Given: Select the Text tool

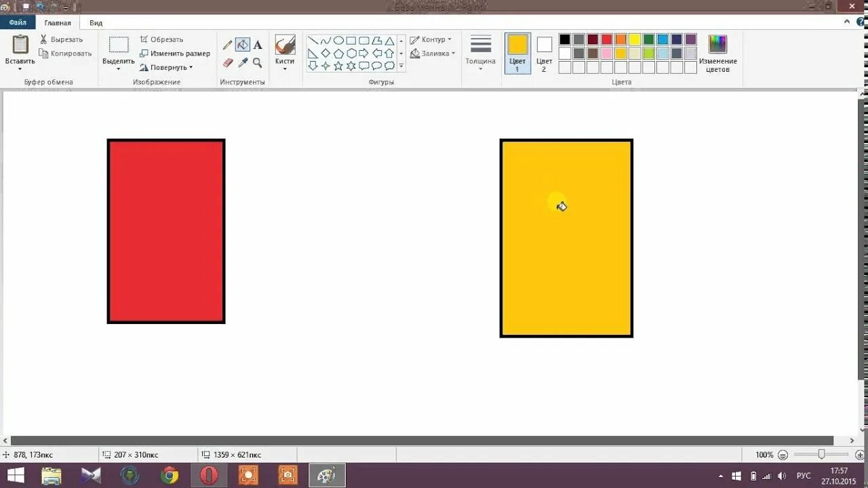Looking at the screenshot, I should coord(258,45).
